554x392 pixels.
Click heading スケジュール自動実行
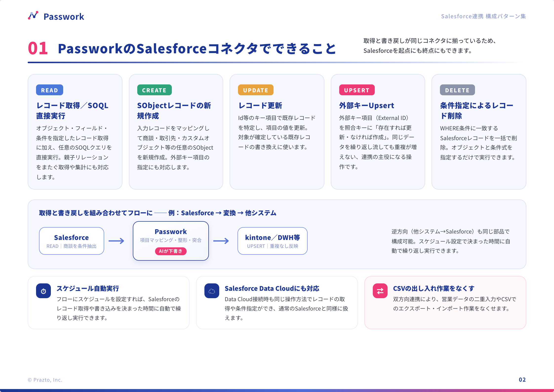point(88,288)
